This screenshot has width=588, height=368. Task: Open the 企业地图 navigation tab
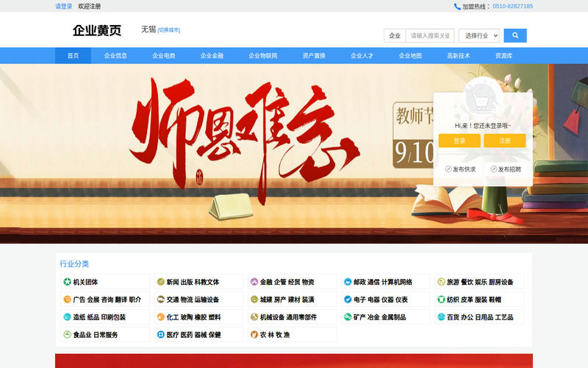pyautogui.click(x=410, y=56)
